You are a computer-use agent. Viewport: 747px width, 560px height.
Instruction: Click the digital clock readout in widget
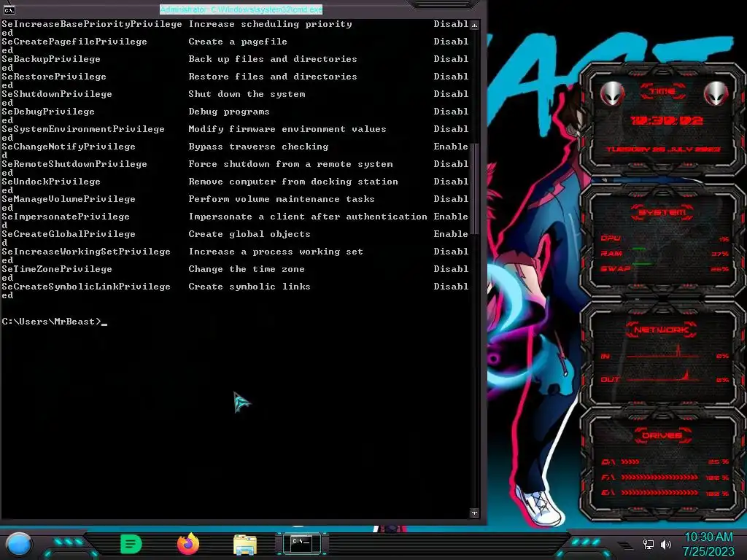tap(666, 120)
